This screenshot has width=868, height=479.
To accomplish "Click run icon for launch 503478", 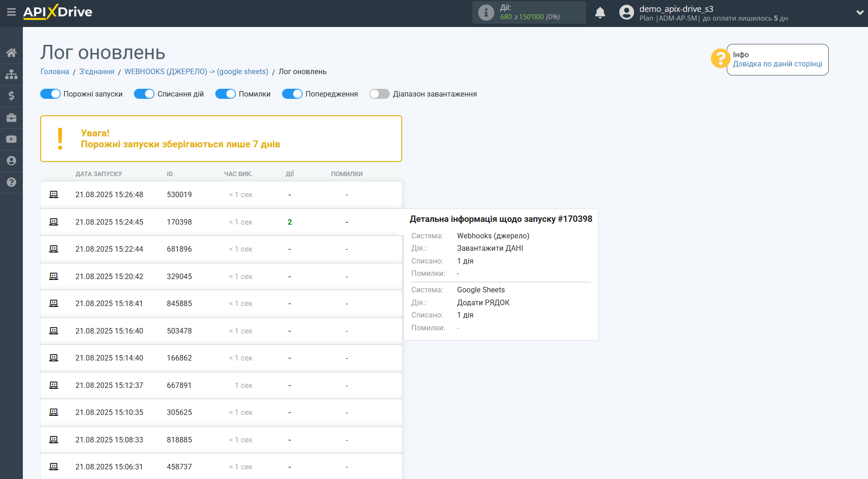I will [53, 331].
